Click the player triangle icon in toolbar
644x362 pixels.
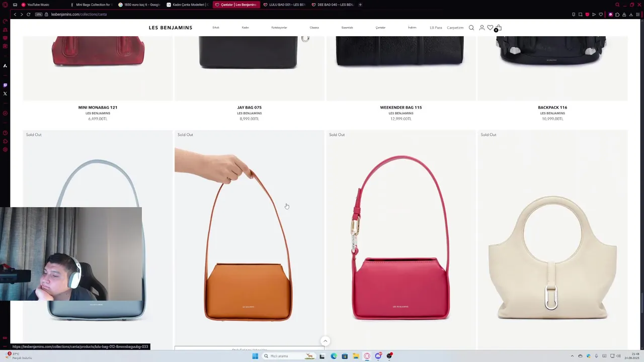[x=594, y=15]
